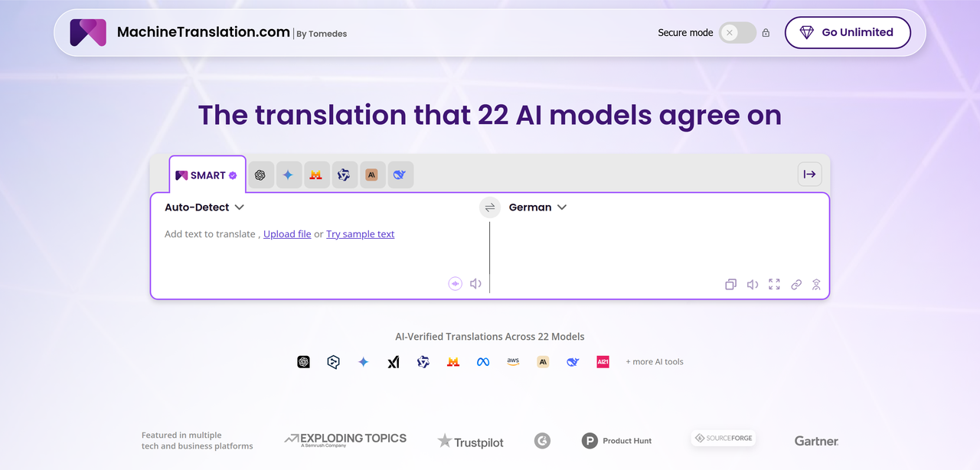This screenshot has height=470, width=980.
Task: Click the Trustpilot logo
Action: click(470, 441)
